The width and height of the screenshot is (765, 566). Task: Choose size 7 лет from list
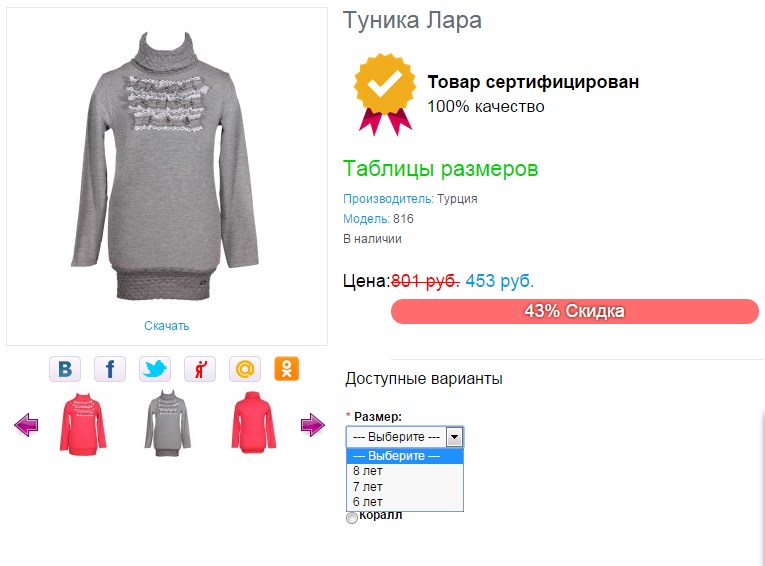(x=368, y=486)
